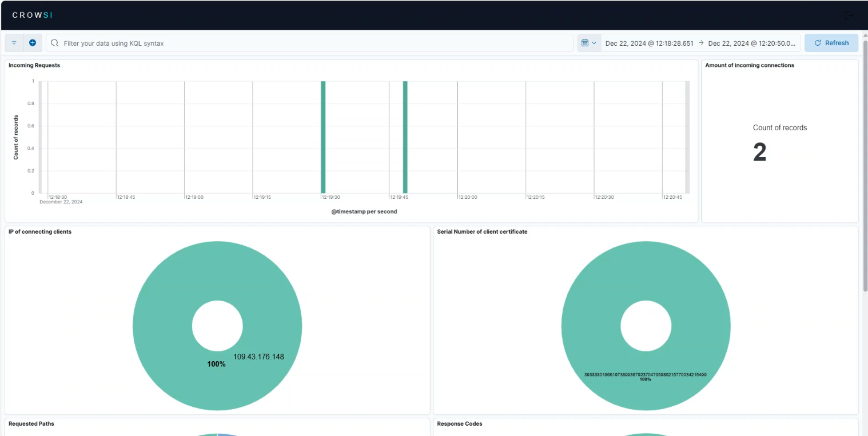Click the page vertical scrollbar
The height and width of the screenshot is (436, 868).
point(865,166)
